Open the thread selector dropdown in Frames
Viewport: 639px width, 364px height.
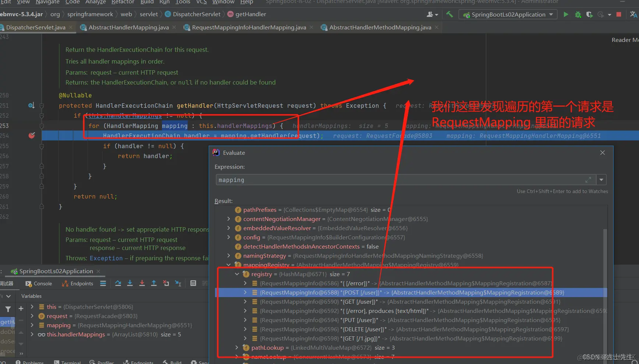(x=8, y=296)
